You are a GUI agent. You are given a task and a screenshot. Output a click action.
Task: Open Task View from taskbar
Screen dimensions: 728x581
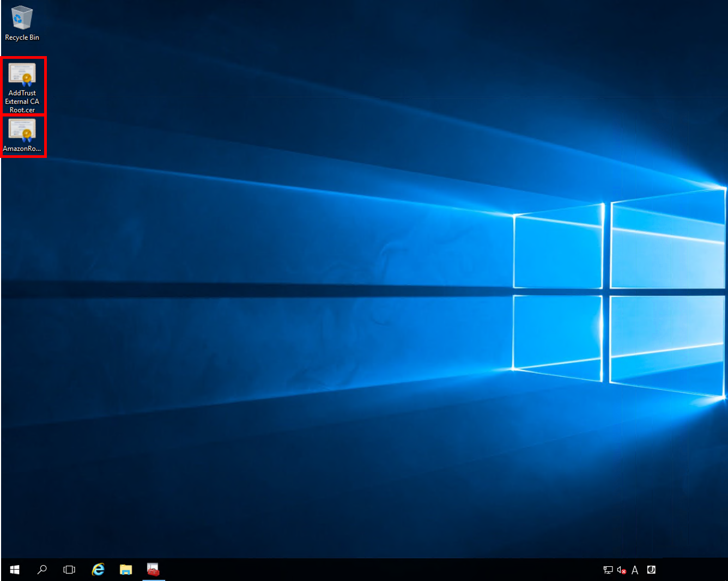69,570
